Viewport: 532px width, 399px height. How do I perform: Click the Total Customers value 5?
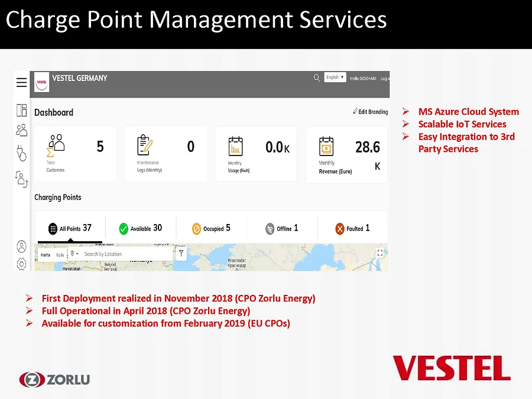tap(100, 147)
